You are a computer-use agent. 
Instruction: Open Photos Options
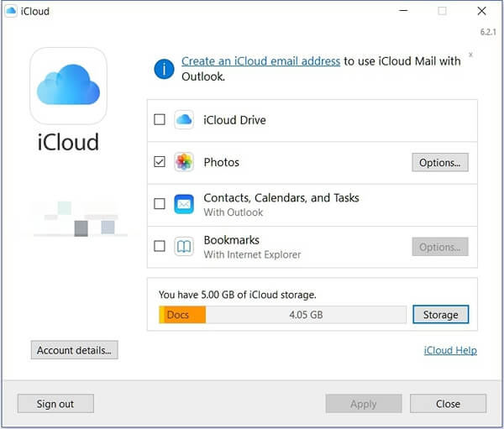440,163
